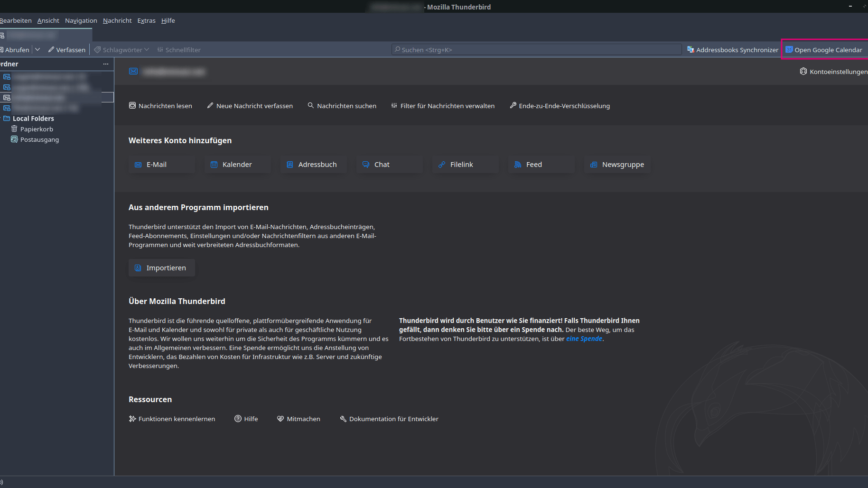The width and height of the screenshot is (868, 488).
Task: Add a Chat account
Action: (x=390, y=165)
